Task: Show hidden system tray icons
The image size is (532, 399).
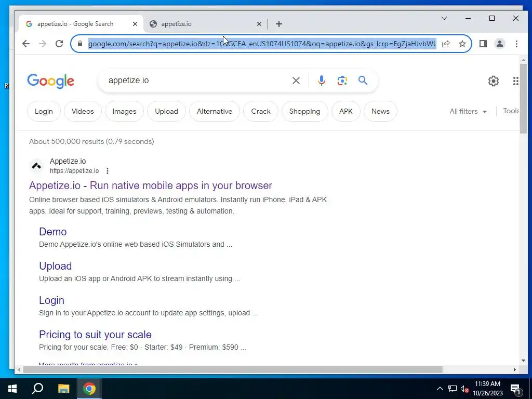Action: 440,389
